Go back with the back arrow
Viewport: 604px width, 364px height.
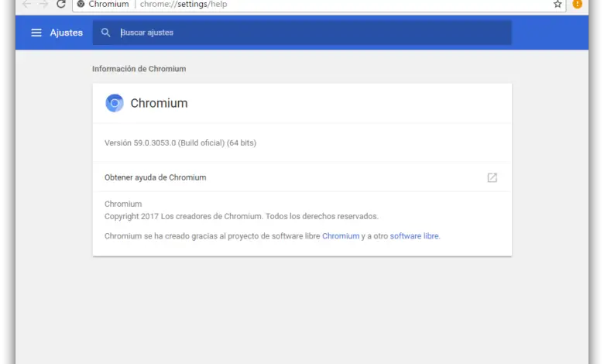[26, 4]
